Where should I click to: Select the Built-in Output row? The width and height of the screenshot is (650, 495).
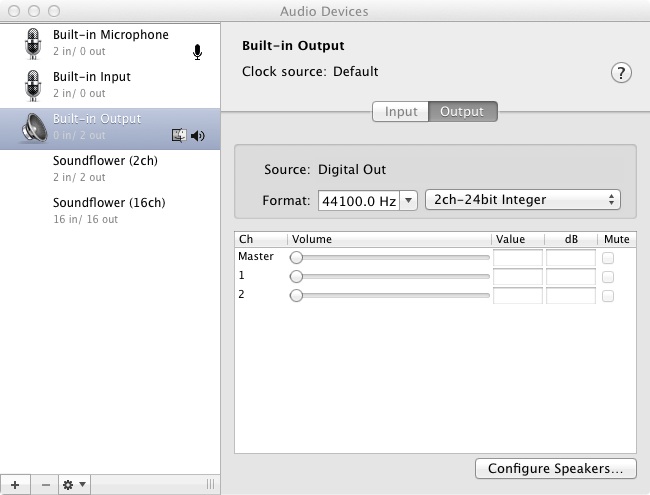[x=110, y=129]
